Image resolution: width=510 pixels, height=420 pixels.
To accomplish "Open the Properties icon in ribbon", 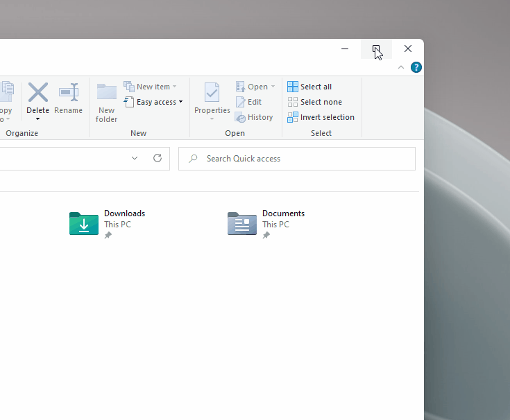I will pos(212,93).
